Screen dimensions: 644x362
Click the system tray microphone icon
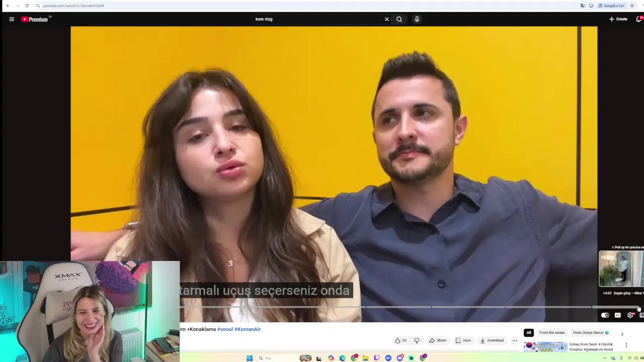point(621,358)
